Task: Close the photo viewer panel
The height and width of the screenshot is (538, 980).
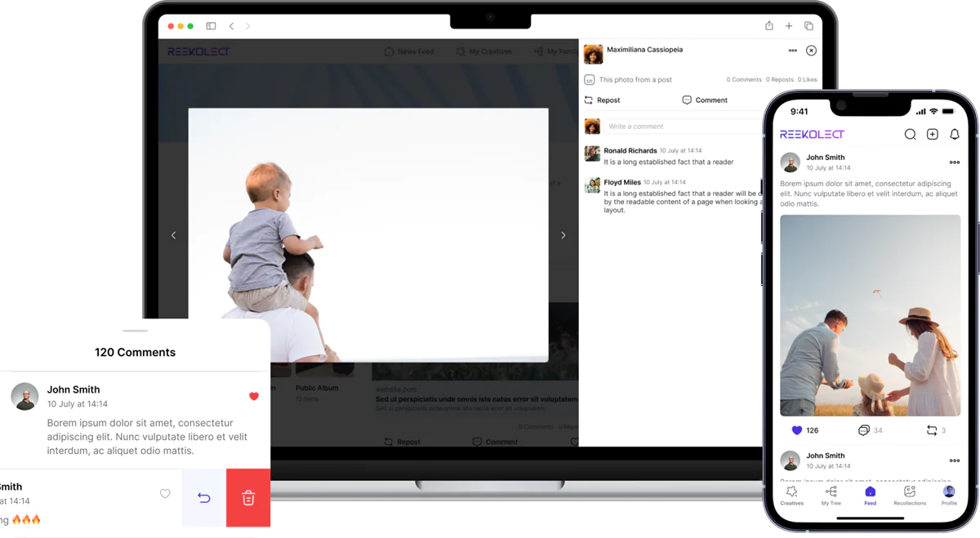Action: pyautogui.click(x=811, y=51)
